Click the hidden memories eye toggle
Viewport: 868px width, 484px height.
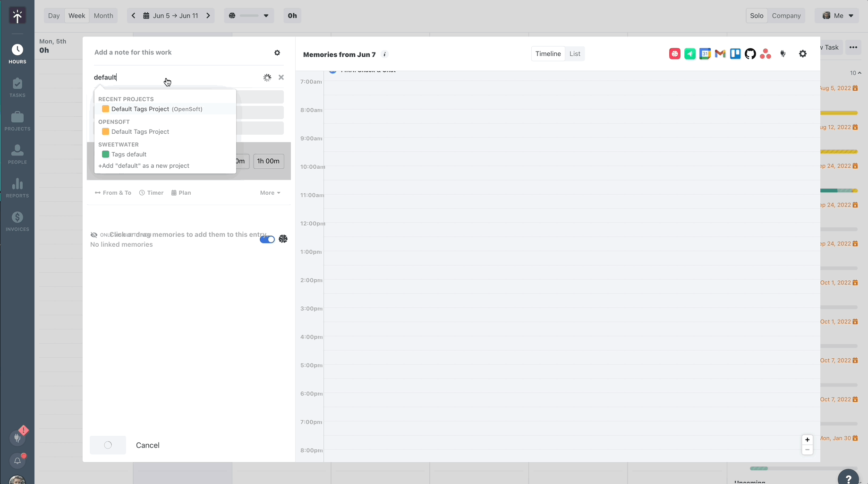point(94,234)
